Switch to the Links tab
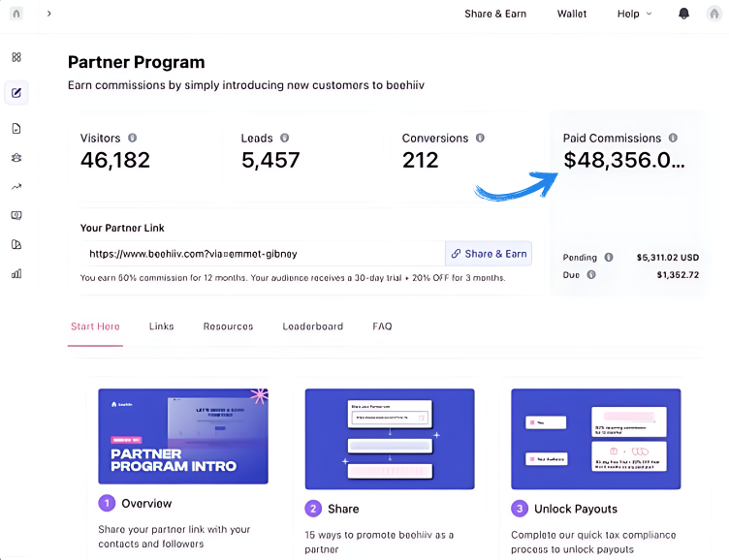Image resolution: width=729 pixels, height=560 pixels. [x=161, y=327]
